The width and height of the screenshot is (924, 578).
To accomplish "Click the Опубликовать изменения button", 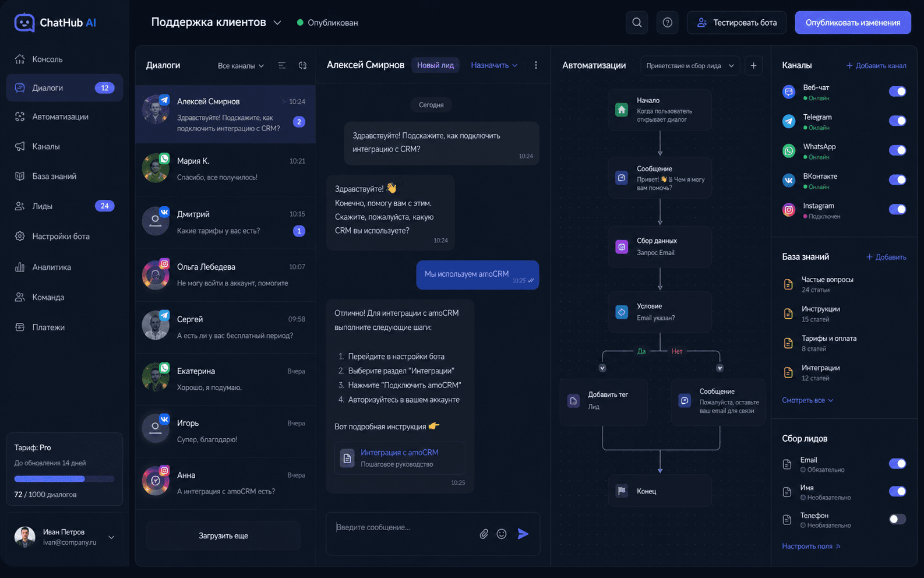I will (x=853, y=23).
